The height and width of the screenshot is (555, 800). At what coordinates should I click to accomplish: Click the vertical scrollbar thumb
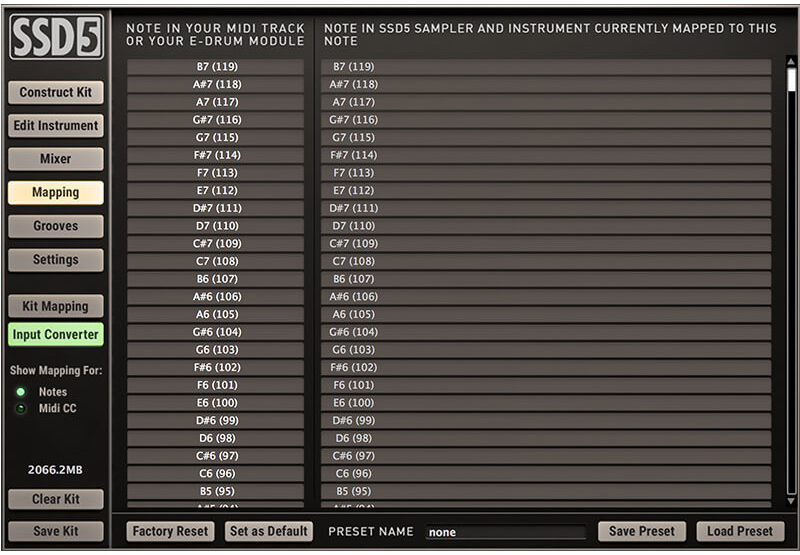click(x=791, y=80)
